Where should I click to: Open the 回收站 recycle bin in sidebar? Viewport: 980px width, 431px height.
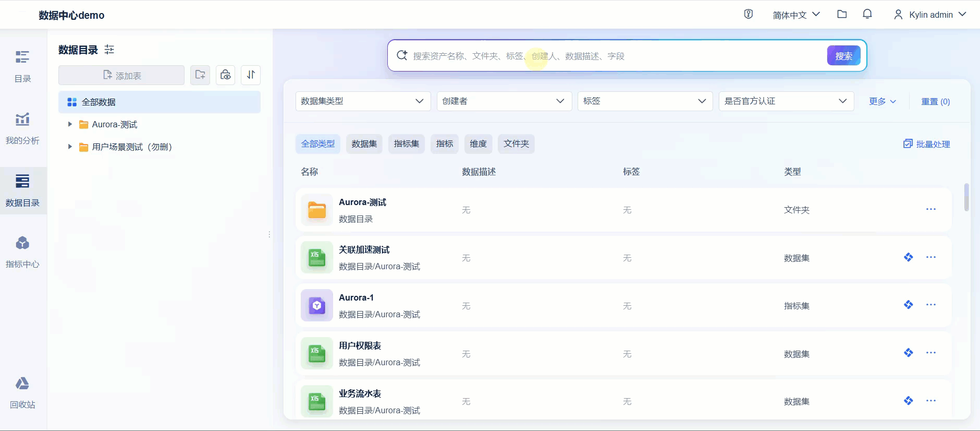tap(22, 392)
